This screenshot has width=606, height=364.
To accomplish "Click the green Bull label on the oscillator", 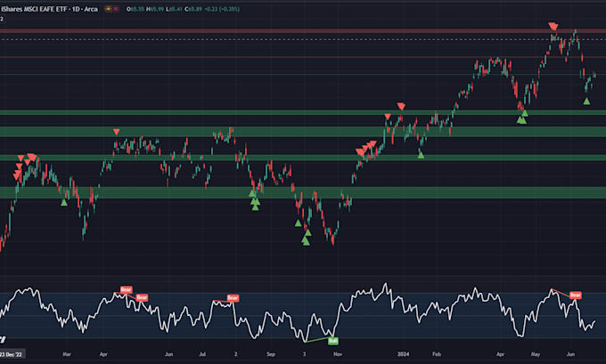I will 332,341.
